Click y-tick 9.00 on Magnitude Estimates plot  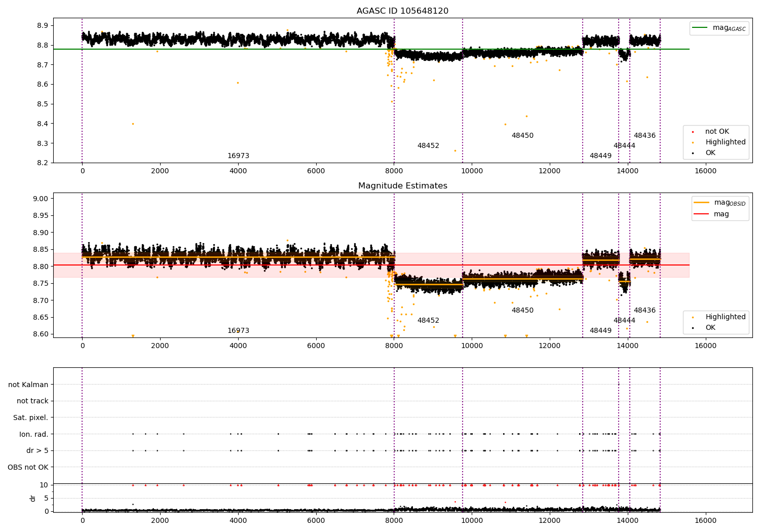41,199
